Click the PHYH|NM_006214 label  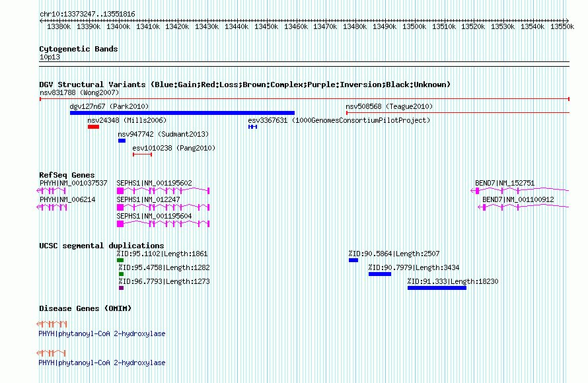coord(67,199)
